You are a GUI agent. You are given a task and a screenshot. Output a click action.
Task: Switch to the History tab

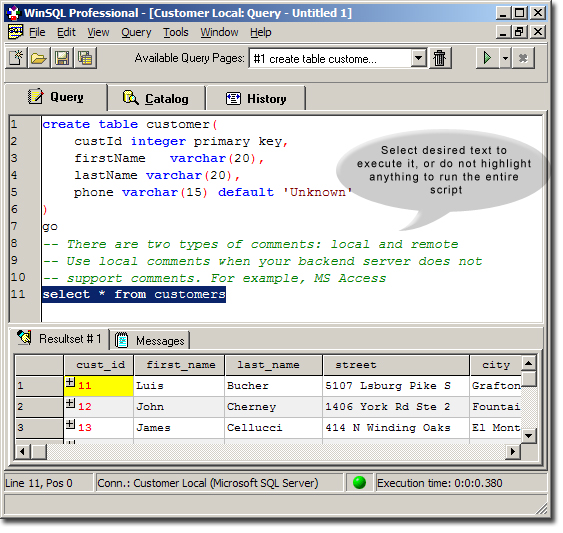click(256, 98)
